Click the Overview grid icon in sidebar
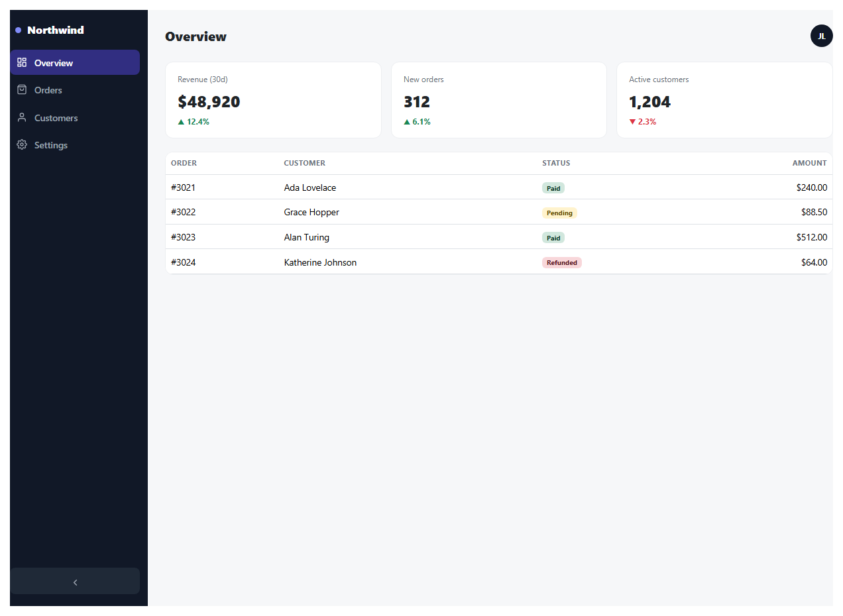 pyautogui.click(x=22, y=62)
